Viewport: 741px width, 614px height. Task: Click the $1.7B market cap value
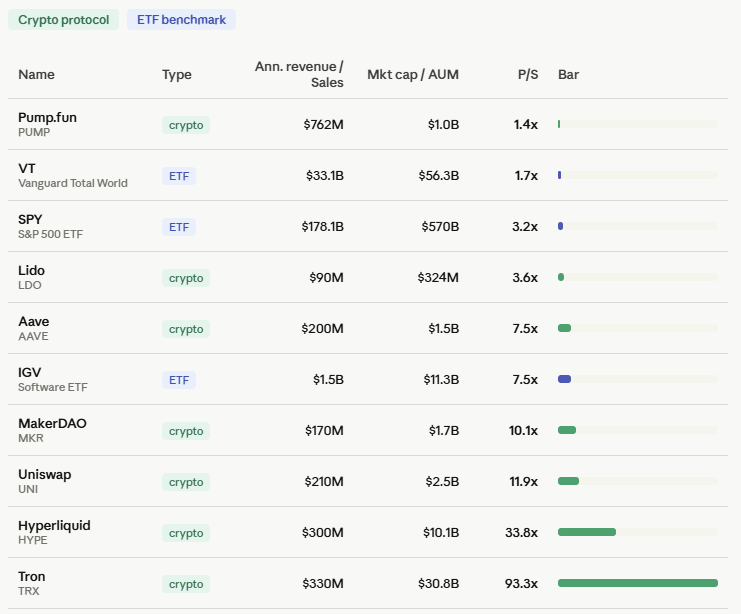tap(444, 431)
